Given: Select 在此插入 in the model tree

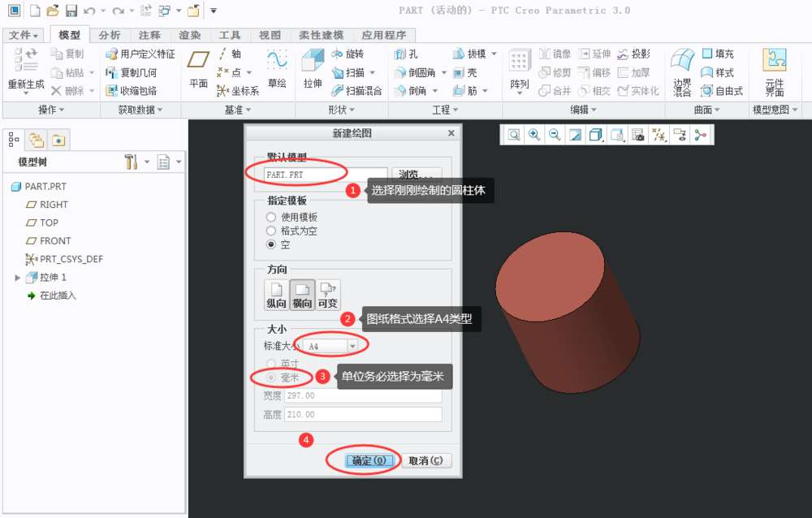Looking at the screenshot, I should point(52,296).
